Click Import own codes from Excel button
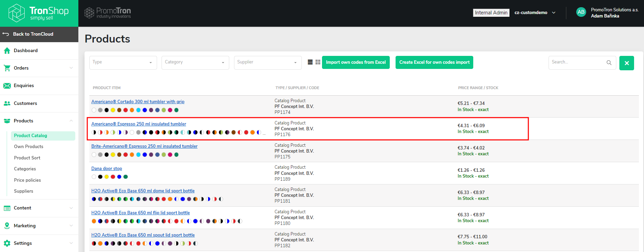Image resolution: width=644 pixels, height=252 pixels. pyautogui.click(x=356, y=62)
